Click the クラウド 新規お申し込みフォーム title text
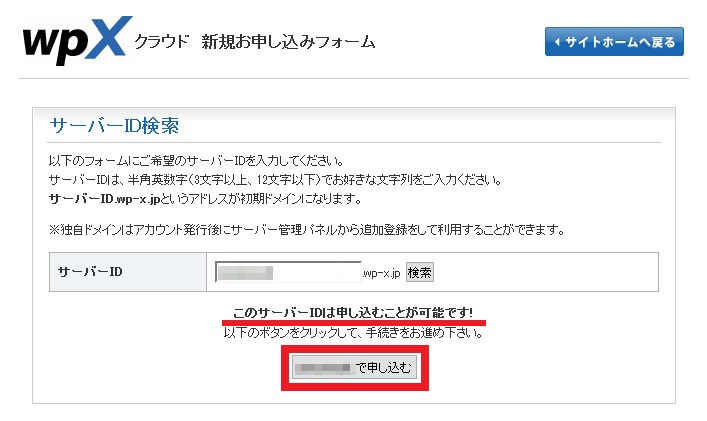Image resolution: width=707 pixels, height=421 pixels. tap(254, 42)
